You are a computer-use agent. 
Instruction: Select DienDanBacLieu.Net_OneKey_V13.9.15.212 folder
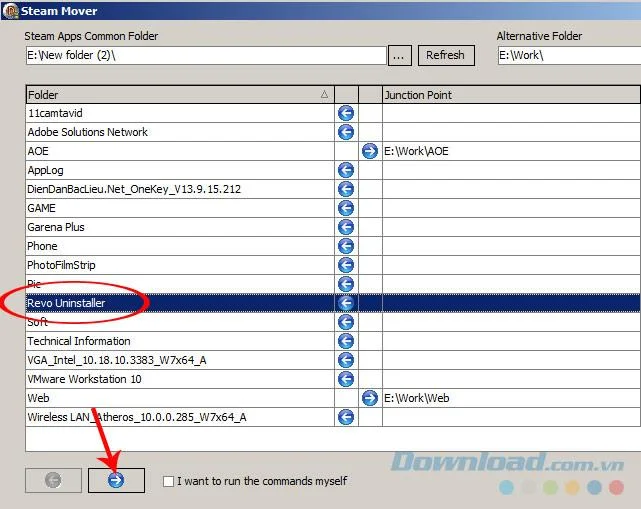click(179, 189)
